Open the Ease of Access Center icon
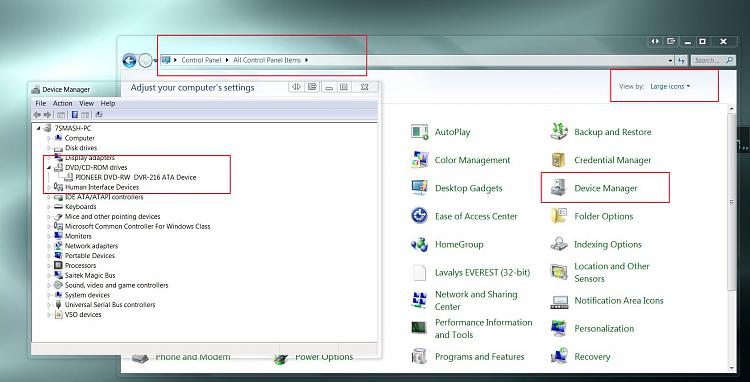Viewport: 750px width, 382px height. [419, 216]
